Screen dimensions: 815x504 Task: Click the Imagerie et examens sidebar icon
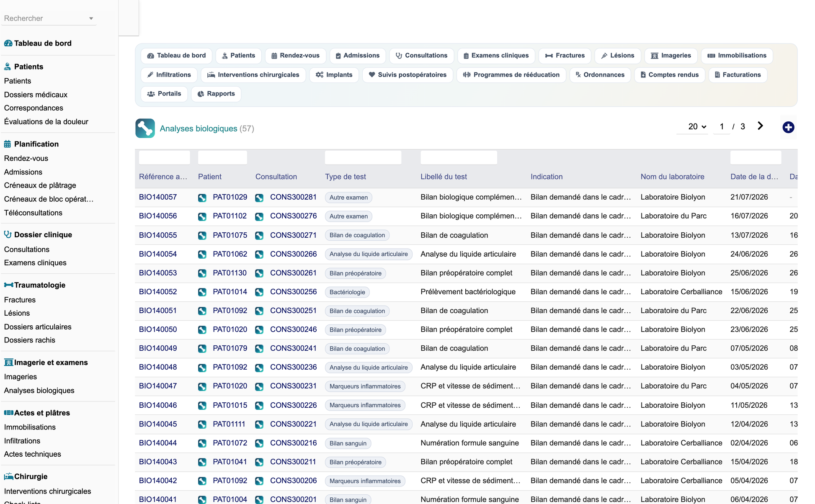(8, 363)
